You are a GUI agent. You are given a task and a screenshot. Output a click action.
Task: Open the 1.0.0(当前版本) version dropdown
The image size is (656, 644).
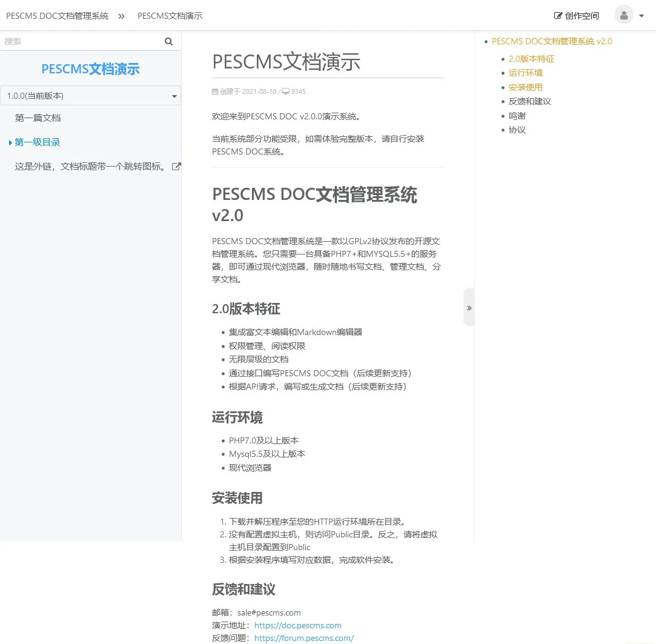[90, 96]
